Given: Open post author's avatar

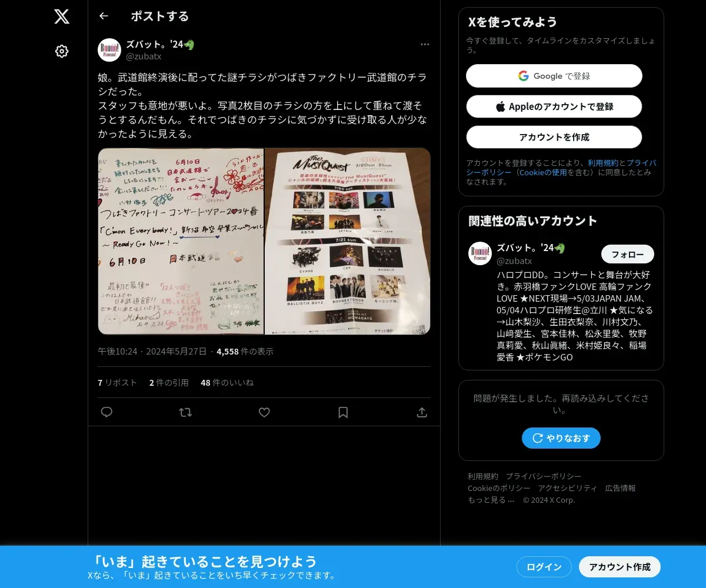Looking at the screenshot, I should pos(109,50).
